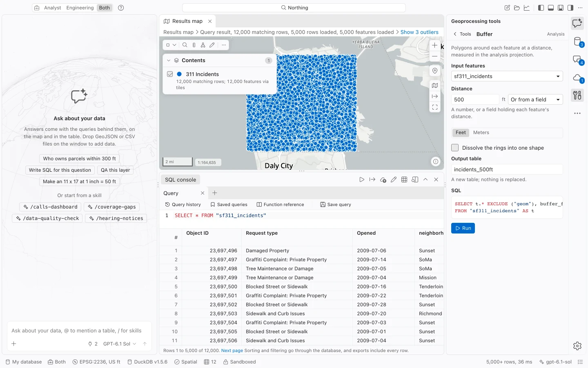Enter fullscreen map view

point(435,107)
